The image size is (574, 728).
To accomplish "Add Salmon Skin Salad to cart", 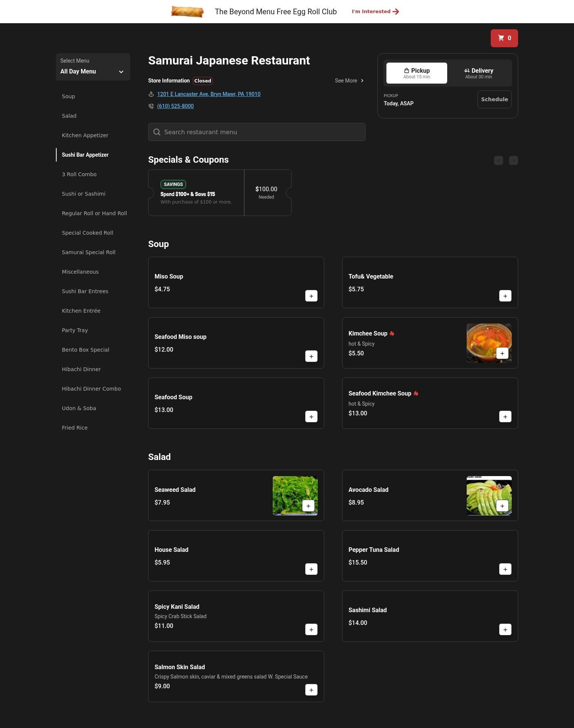I will pyautogui.click(x=311, y=690).
